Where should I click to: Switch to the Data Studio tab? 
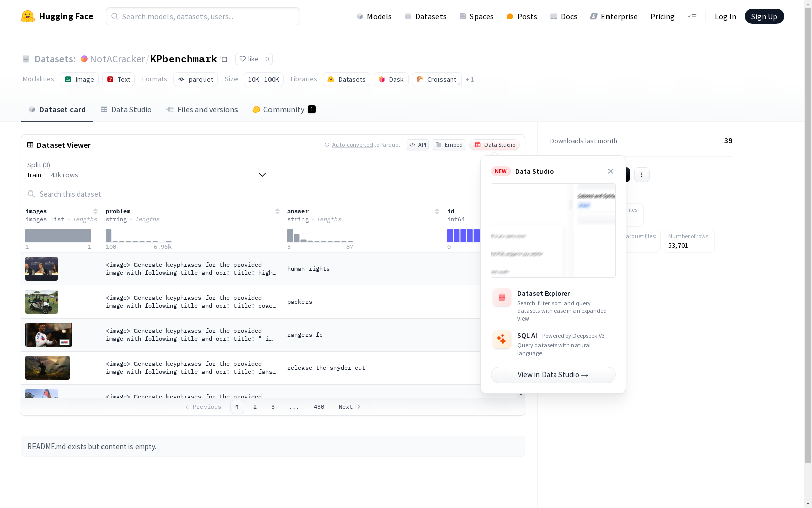coord(126,110)
